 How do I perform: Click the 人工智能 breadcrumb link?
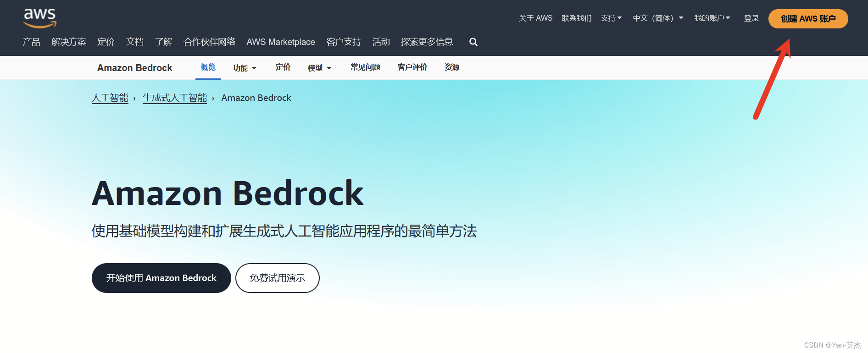(110, 98)
